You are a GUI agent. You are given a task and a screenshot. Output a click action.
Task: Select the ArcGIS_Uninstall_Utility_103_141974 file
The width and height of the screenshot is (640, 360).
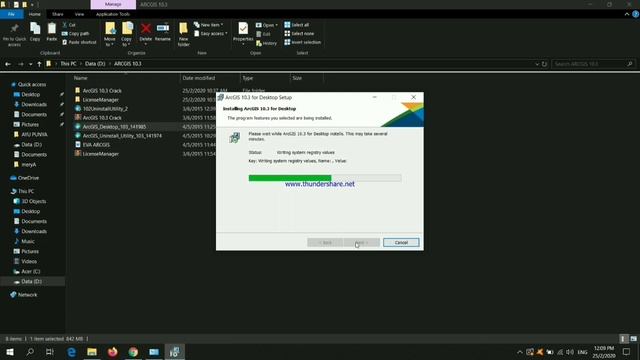point(122,136)
